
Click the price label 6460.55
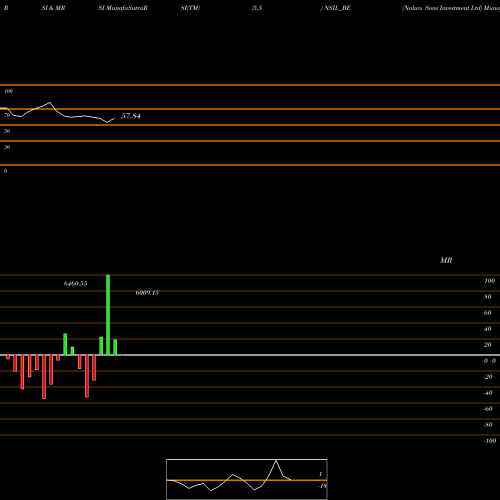click(x=76, y=283)
